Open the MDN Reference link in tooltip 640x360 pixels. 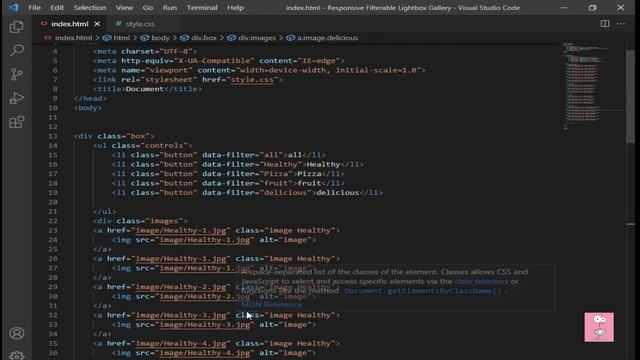(x=271, y=305)
